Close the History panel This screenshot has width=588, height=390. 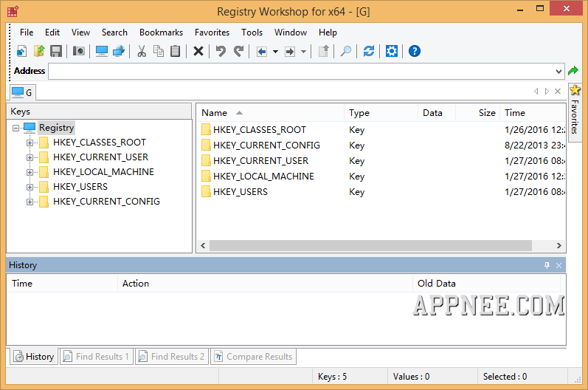(x=558, y=265)
